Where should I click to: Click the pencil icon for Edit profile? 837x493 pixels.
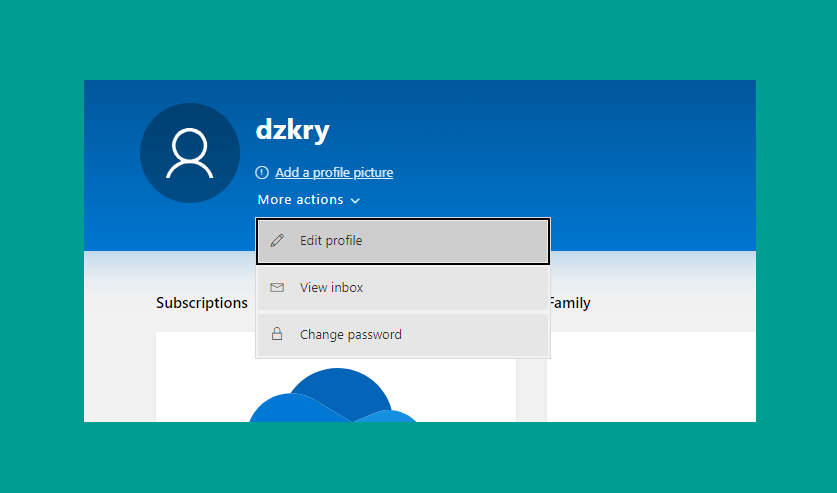[277, 241]
